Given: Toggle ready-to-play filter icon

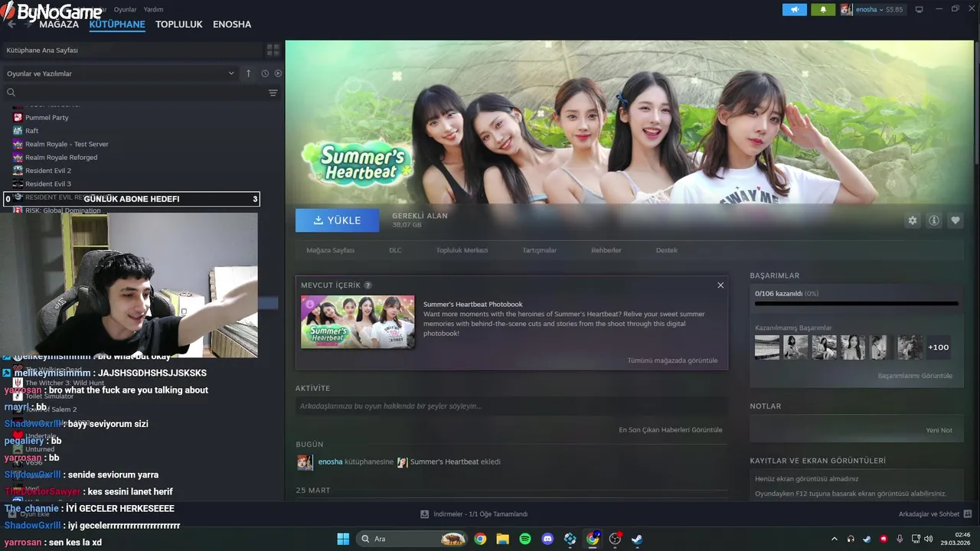Looking at the screenshot, I should point(278,73).
